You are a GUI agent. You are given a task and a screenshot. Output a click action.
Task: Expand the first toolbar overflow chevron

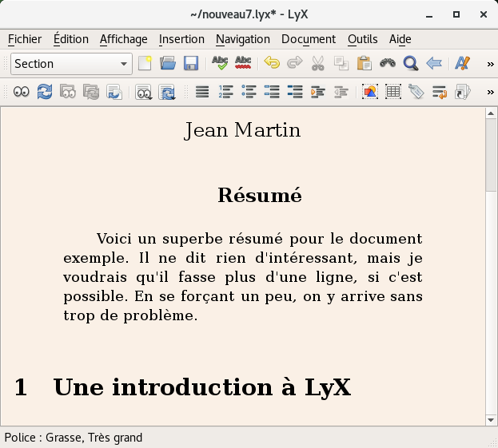pos(490,64)
